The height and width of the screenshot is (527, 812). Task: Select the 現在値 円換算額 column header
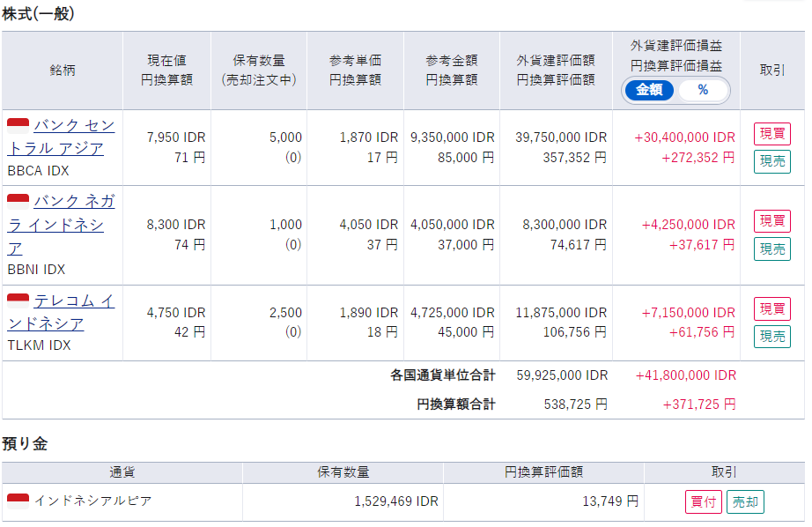point(166,71)
